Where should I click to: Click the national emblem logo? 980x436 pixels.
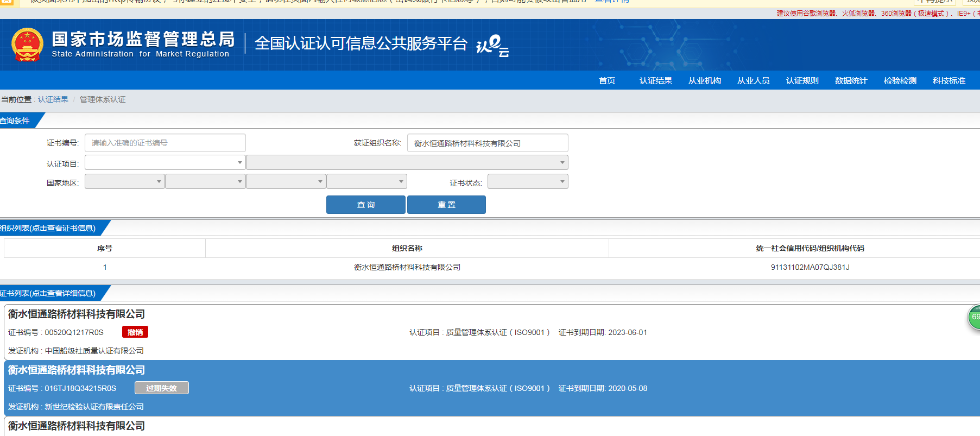pos(27,45)
